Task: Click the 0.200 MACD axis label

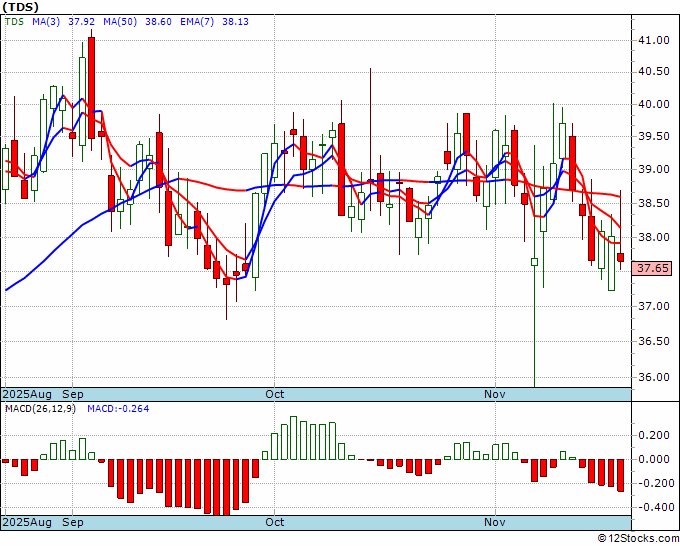Action: click(x=654, y=435)
